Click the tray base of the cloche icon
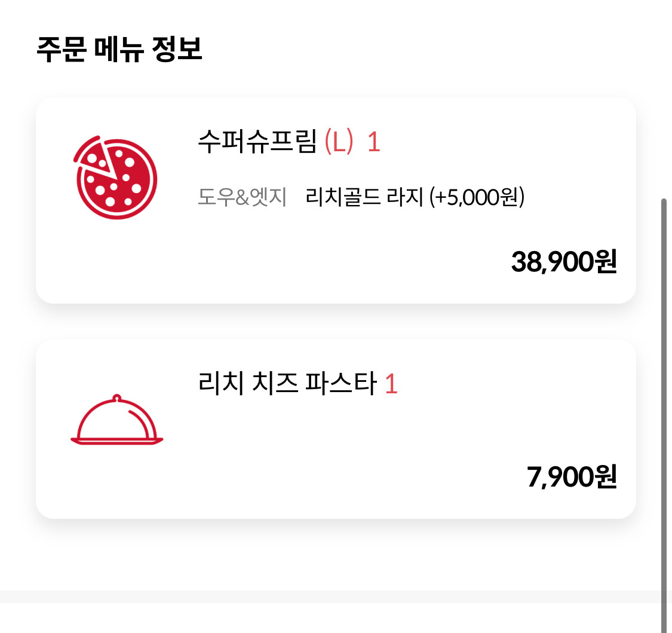Viewport: 672px width, 633px height. [x=116, y=441]
